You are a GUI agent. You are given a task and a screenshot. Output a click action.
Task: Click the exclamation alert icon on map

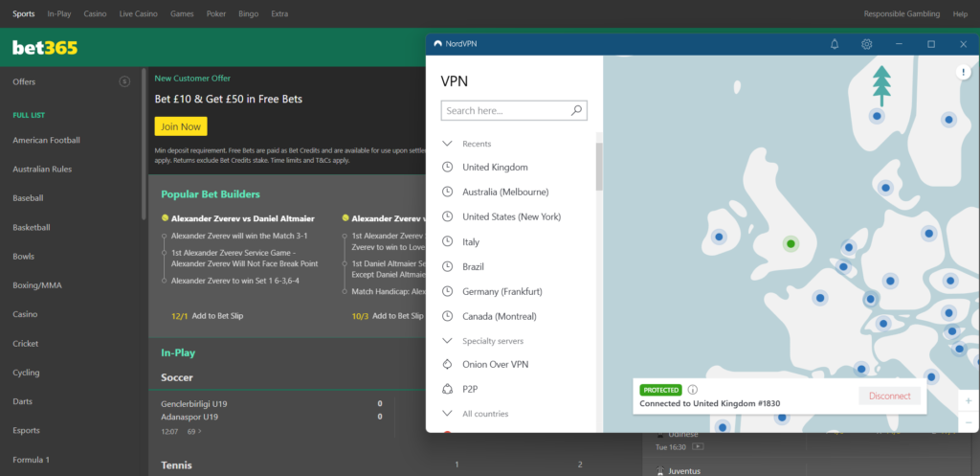[x=964, y=72]
